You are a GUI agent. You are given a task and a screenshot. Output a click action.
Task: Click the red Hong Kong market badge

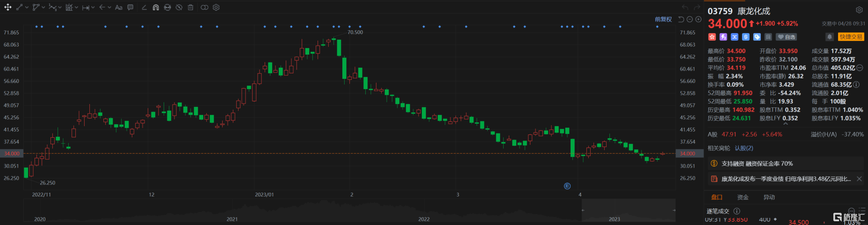pyautogui.click(x=712, y=37)
